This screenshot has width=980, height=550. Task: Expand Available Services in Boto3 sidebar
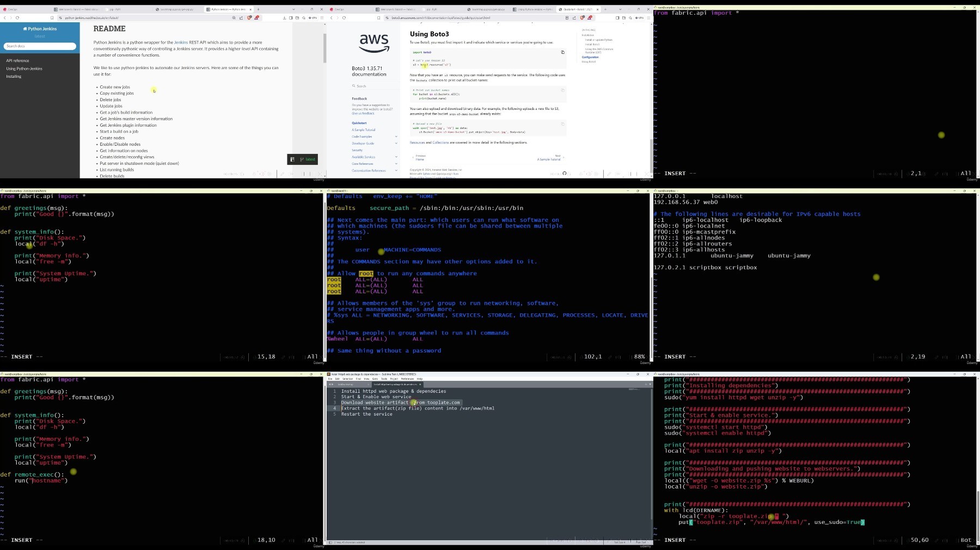coord(396,157)
